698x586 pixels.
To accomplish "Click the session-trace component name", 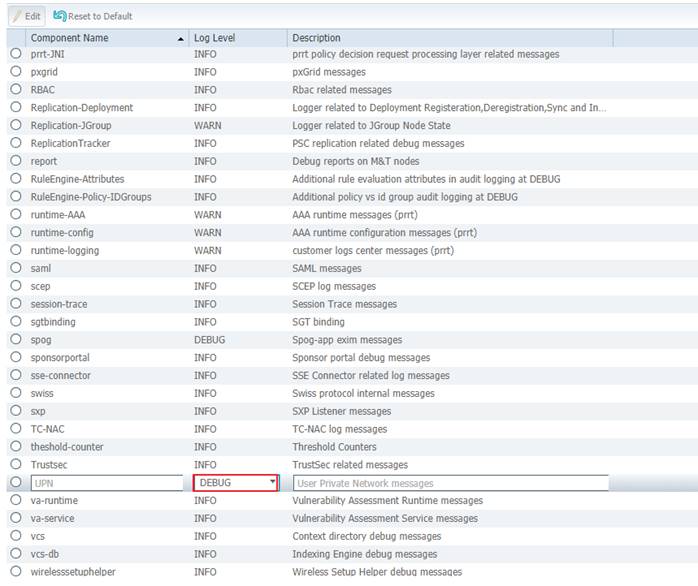I will click(59, 304).
